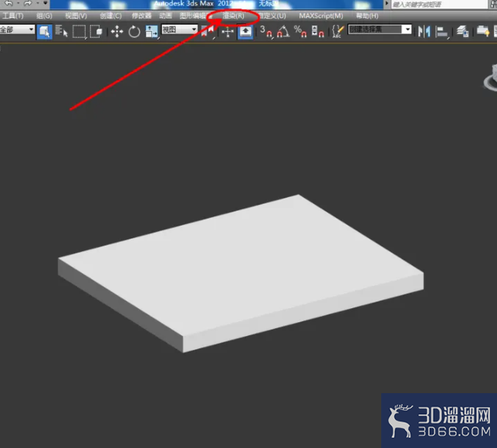The image size is (497, 448).
Task: Click the Undo arrow icon
Action: (9, 3)
